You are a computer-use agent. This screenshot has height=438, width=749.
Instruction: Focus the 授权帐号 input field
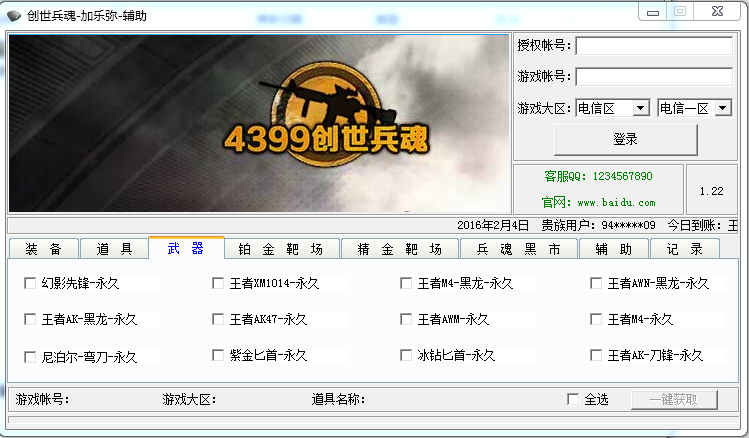pyautogui.click(x=654, y=46)
